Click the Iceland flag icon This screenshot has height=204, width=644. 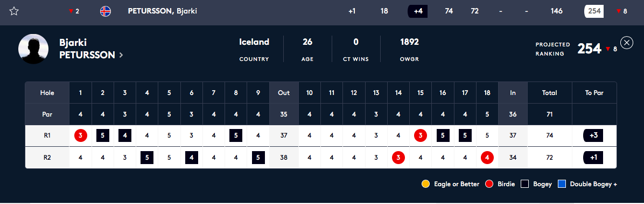(x=106, y=11)
